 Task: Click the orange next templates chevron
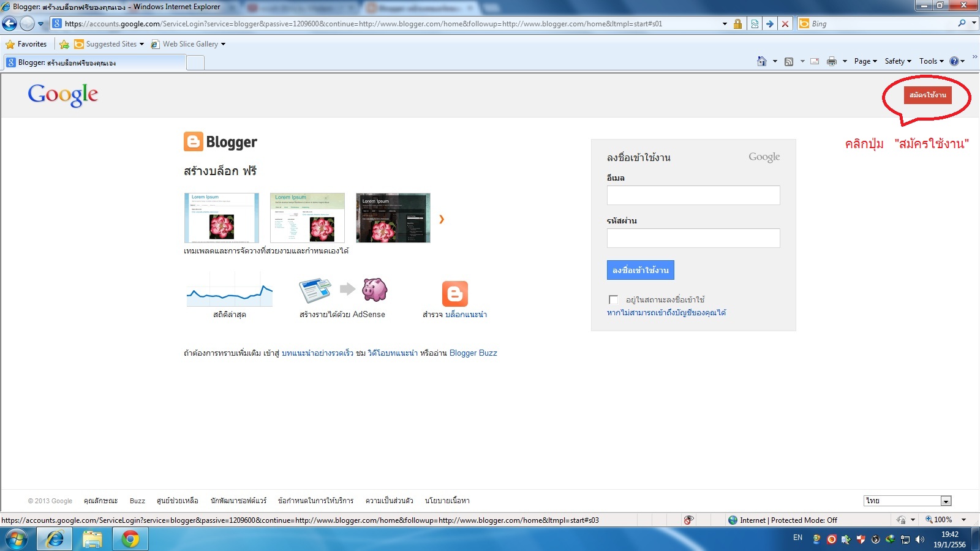pyautogui.click(x=441, y=219)
